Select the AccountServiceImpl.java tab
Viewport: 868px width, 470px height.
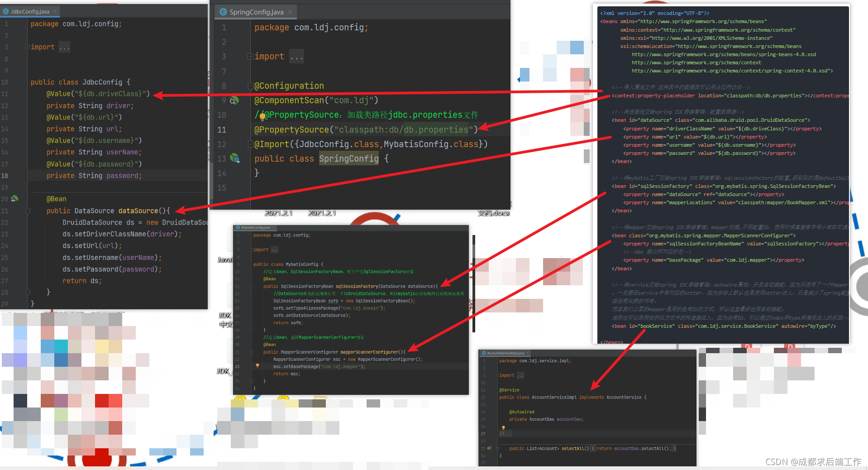(505, 353)
